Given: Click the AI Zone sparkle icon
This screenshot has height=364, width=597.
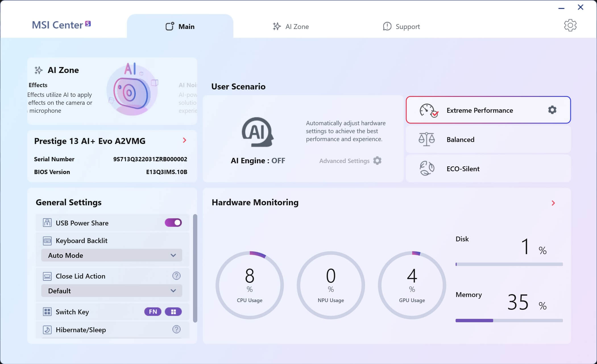Looking at the screenshot, I should (x=39, y=70).
